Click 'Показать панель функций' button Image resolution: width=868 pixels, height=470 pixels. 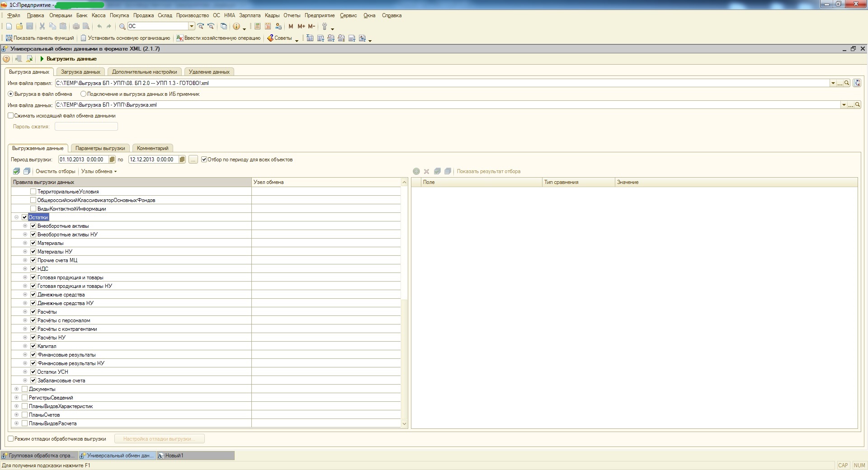coord(40,38)
